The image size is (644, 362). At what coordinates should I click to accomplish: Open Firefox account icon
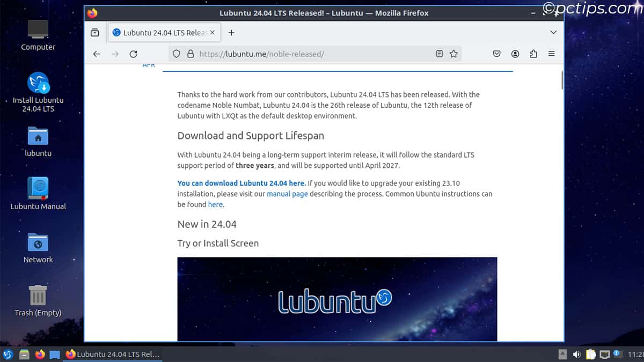515,54
